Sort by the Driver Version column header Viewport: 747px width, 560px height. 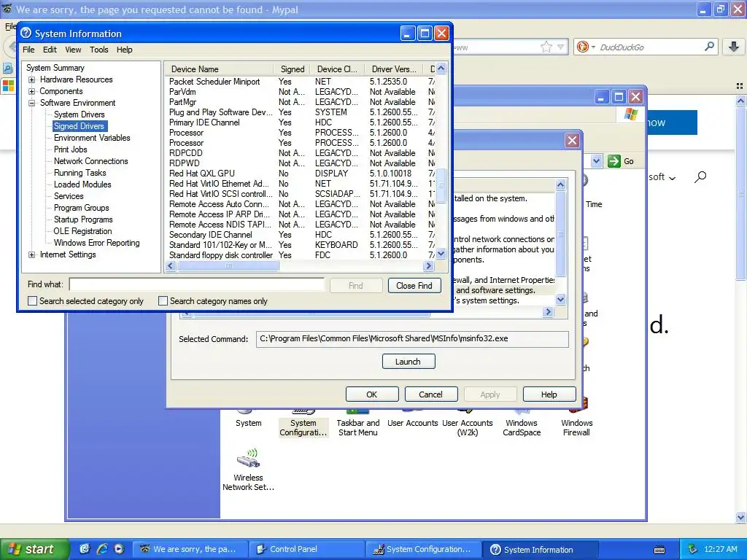[393, 69]
